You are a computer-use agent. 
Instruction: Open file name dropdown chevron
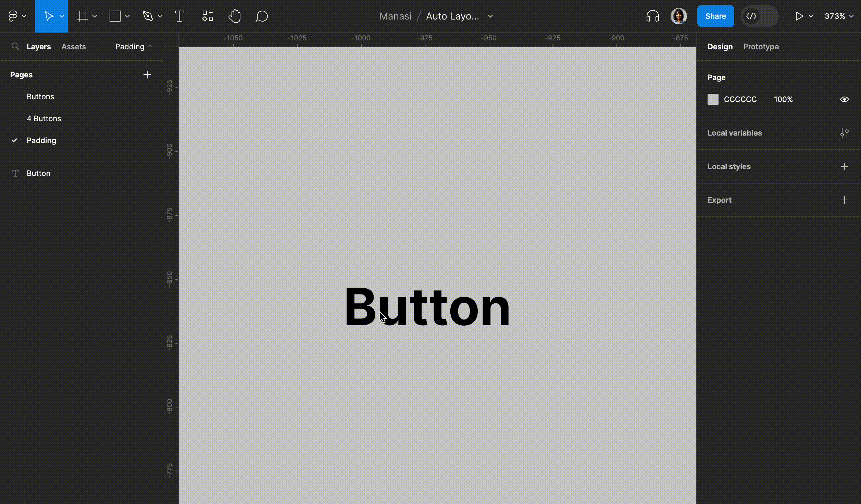[490, 16]
